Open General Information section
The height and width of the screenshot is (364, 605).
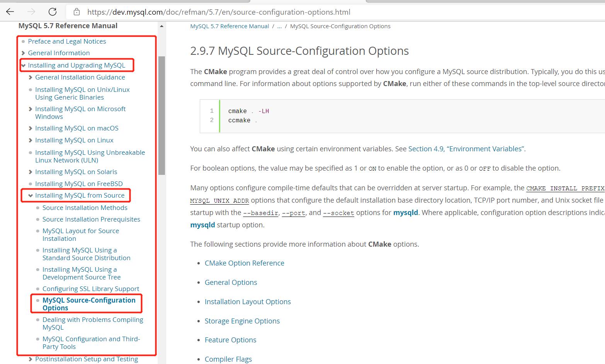(x=59, y=53)
